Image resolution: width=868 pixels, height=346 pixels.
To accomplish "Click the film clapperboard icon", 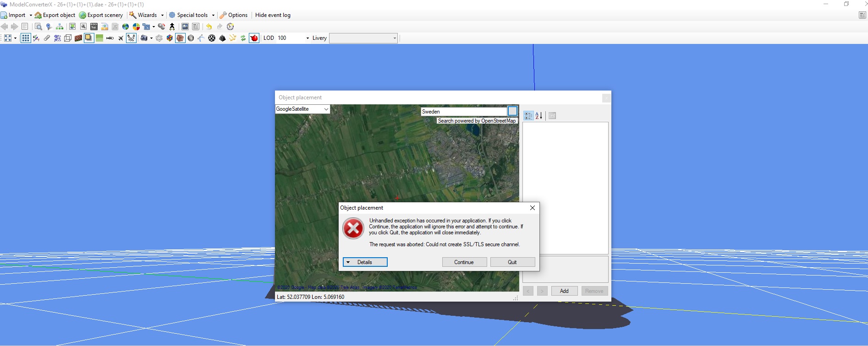I will [x=94, y=27].
